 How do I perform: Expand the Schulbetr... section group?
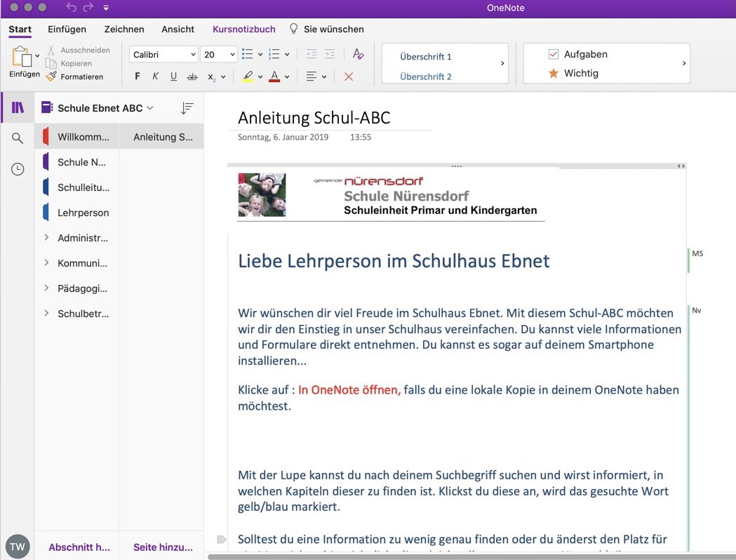tap(46, 313)
